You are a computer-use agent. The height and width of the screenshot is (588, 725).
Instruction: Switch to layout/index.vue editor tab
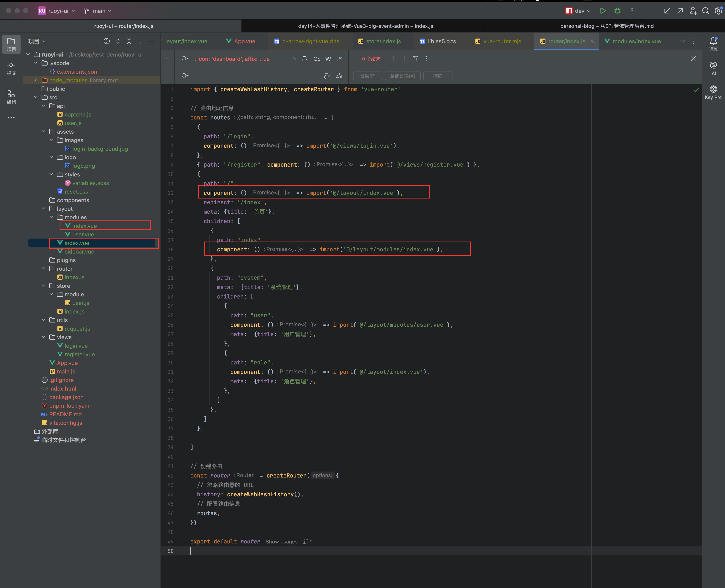(186, 41)
